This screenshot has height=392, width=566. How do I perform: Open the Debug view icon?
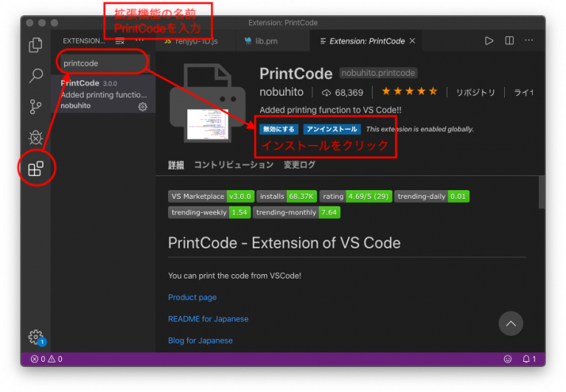pos(35,138)
